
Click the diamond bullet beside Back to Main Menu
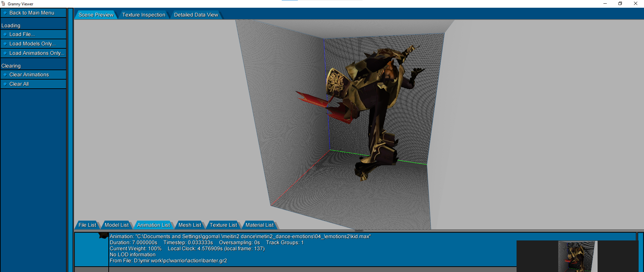[5, 13]
